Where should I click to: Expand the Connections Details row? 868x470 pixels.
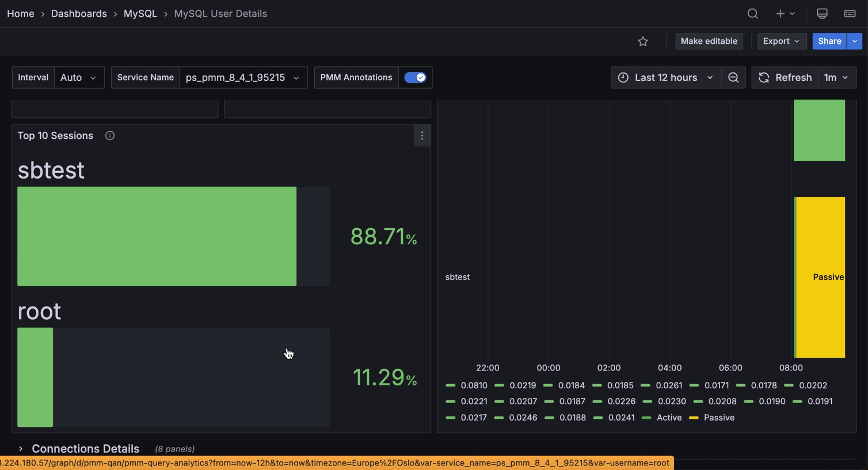point(85,449)
